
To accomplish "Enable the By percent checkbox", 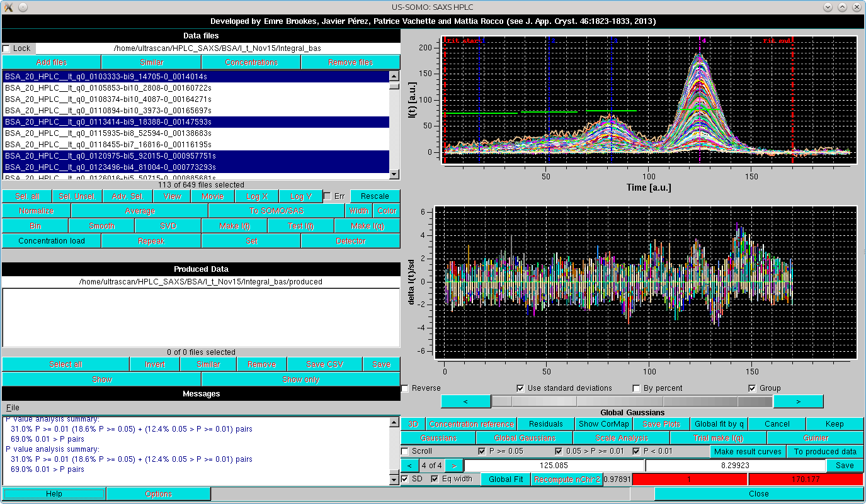I will 637,388.
